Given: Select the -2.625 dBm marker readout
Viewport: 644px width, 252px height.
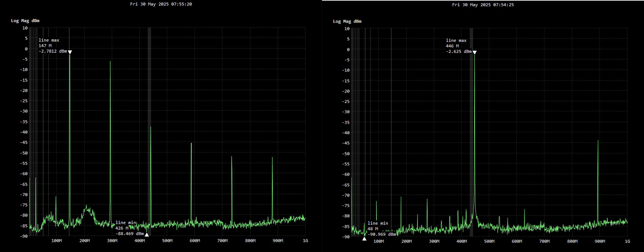Looking at the screenshot, I should [458, 52].
